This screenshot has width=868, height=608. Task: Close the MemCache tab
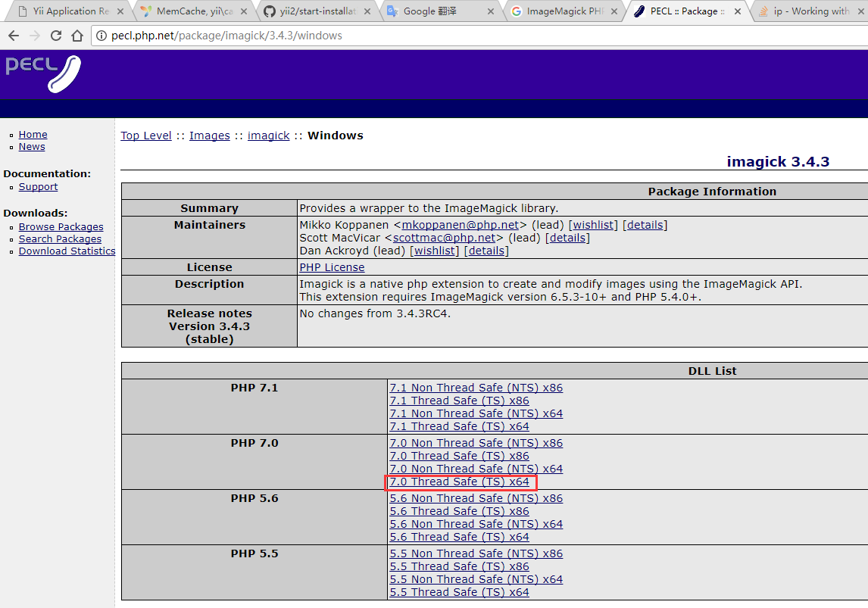click(244, 11)
